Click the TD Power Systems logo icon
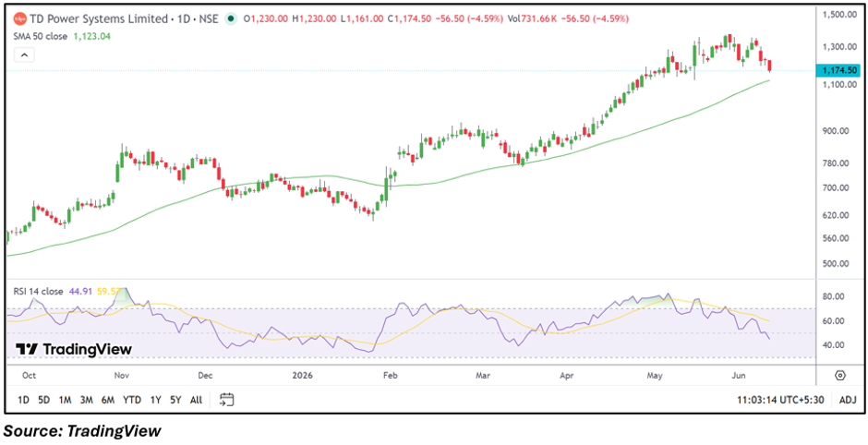The width and height of the screenshot is (868, 445). (x=20, y=18)
